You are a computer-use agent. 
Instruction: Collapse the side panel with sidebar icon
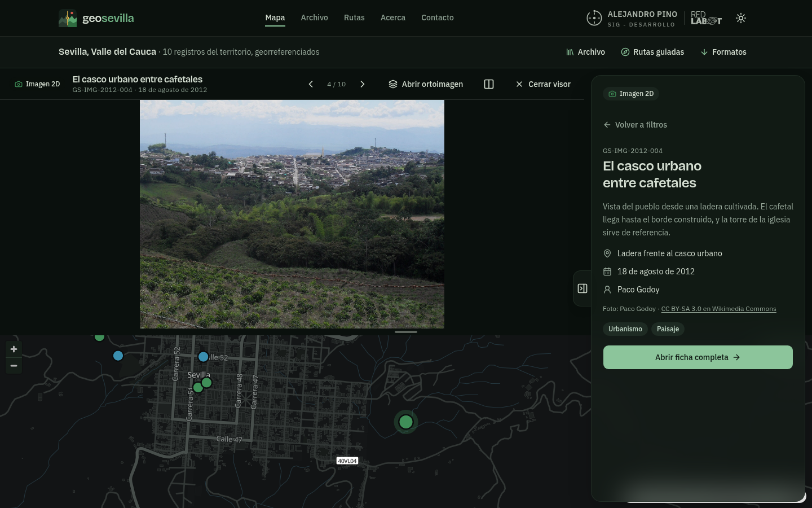click(x=582, y=288)
